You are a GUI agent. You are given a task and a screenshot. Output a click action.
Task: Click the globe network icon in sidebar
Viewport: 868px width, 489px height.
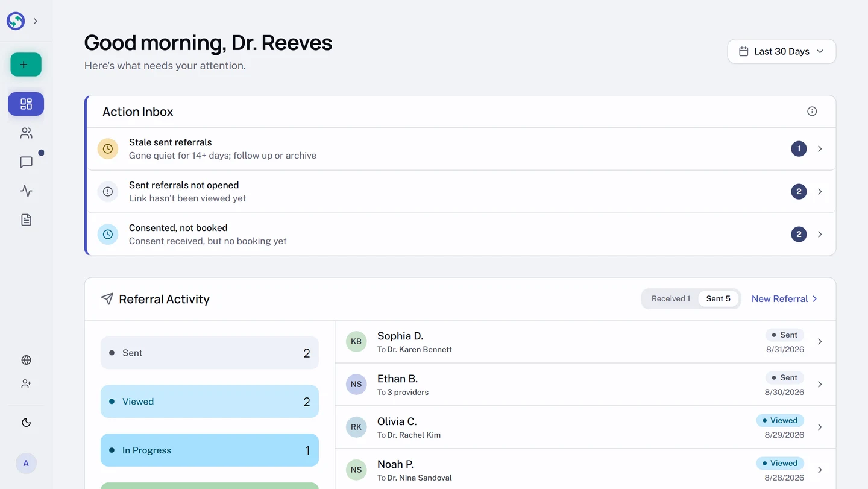[26, 360]
